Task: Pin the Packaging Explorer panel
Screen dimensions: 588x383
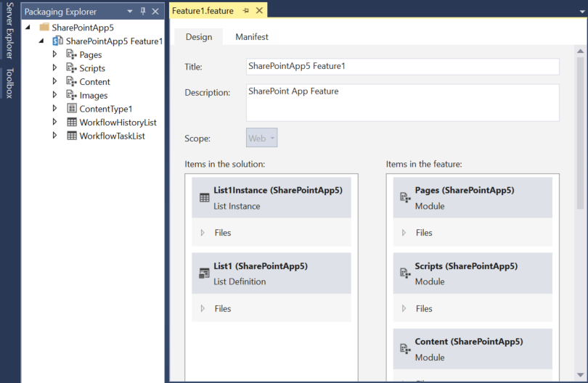Action: point(143,11)
